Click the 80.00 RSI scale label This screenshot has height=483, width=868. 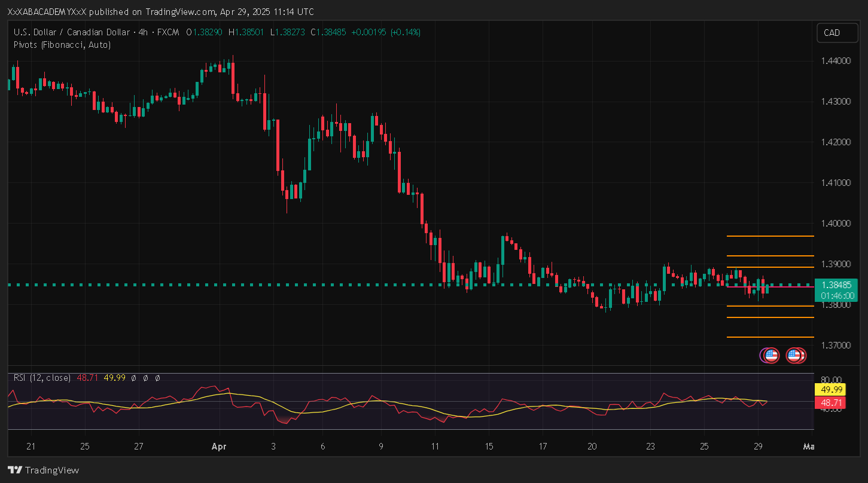tap(832, 380)
